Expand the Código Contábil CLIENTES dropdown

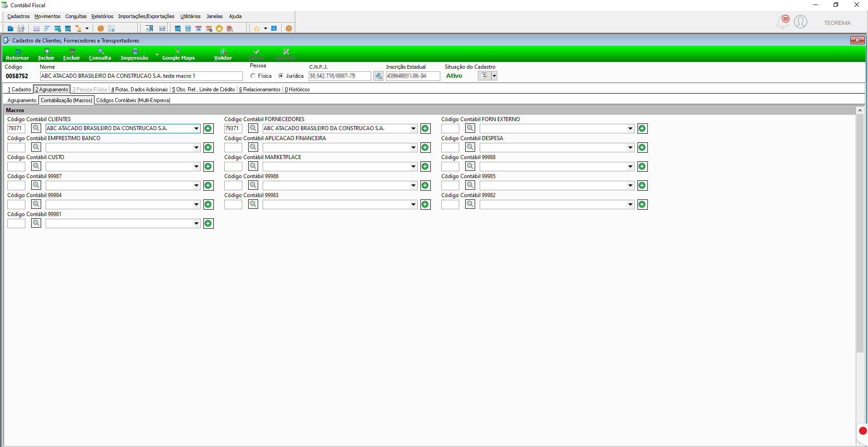[x=196, y=128]
